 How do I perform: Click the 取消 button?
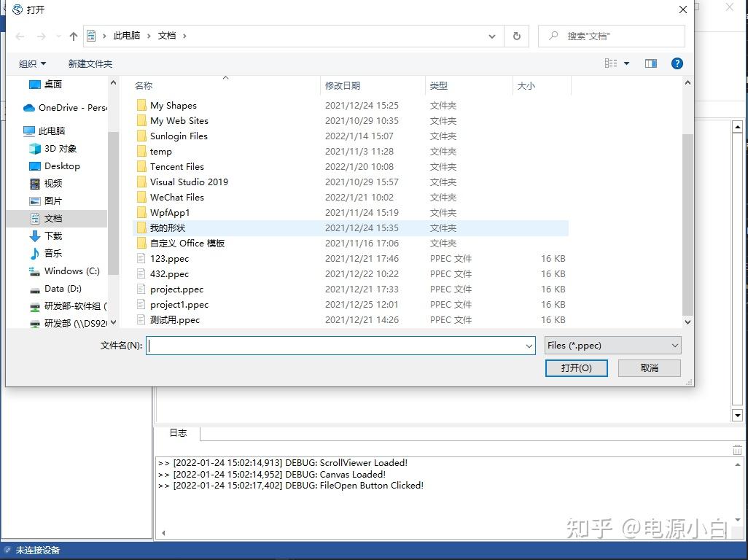coord(648,368)
